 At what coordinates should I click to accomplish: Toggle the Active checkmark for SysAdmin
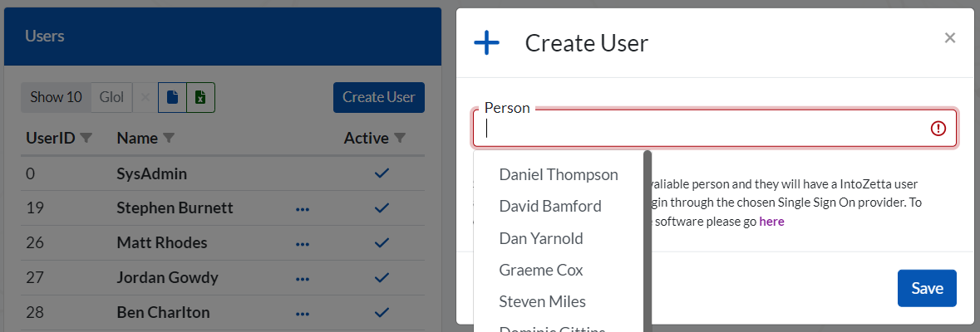[382, 173]
